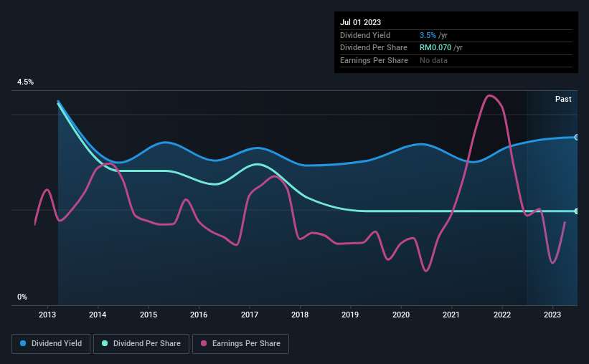Click the 2021 axis year label
The height and width of the screenshot is (364, 589).
pyautogui.click(x=451, y=315)
